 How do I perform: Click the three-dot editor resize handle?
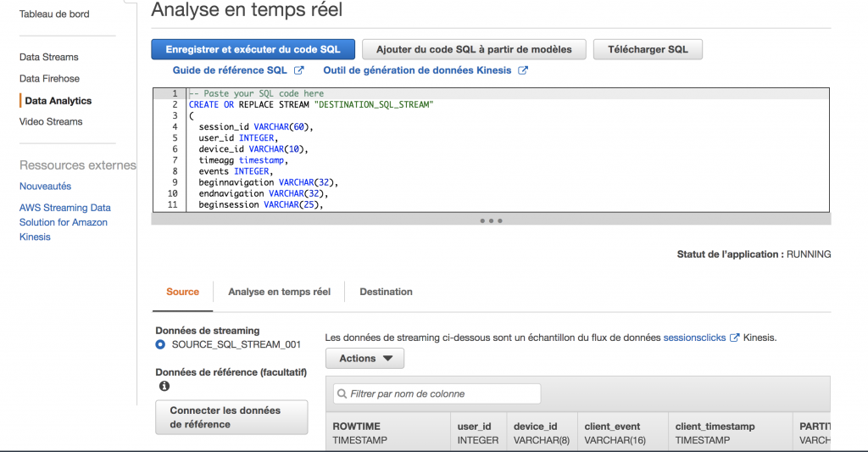(x=491, y=220)
